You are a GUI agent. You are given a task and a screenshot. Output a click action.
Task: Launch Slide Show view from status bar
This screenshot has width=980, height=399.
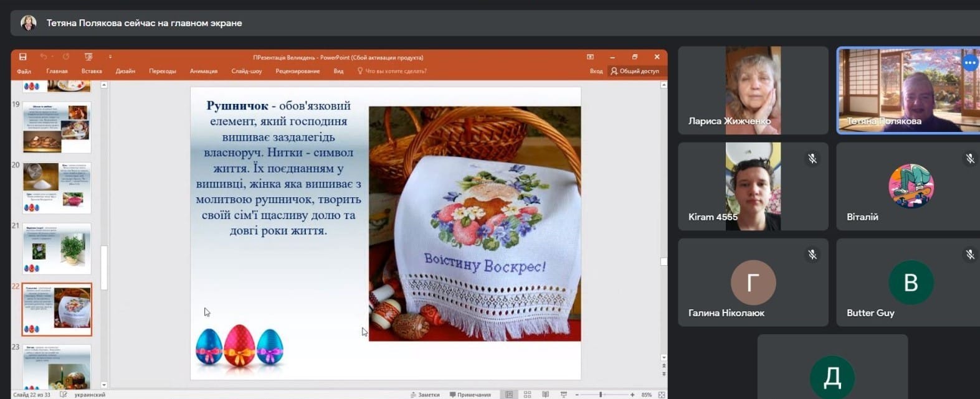tap(563, 395)
